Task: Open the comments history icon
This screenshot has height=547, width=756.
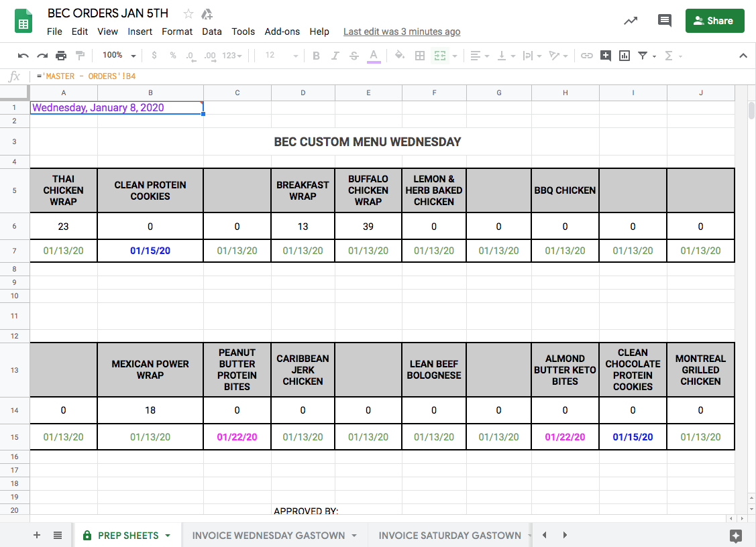Action: pyautogui.click(x=664, y=21)
